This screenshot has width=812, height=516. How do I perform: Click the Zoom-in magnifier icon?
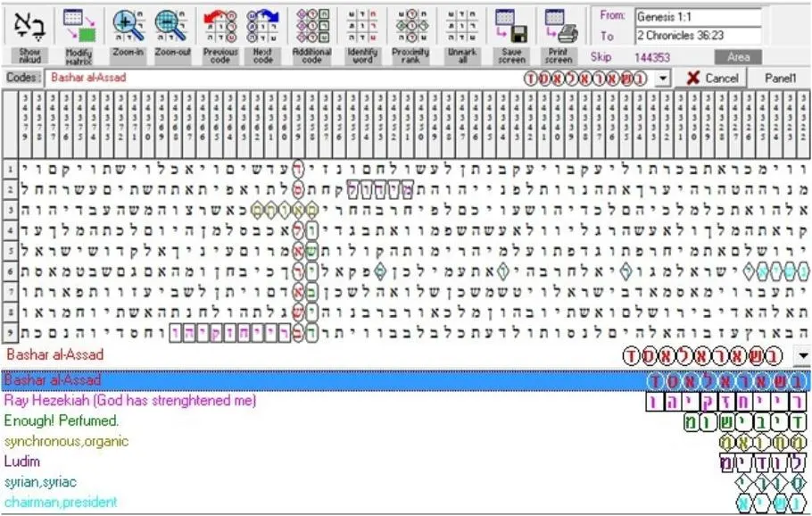tap(128, 26)
